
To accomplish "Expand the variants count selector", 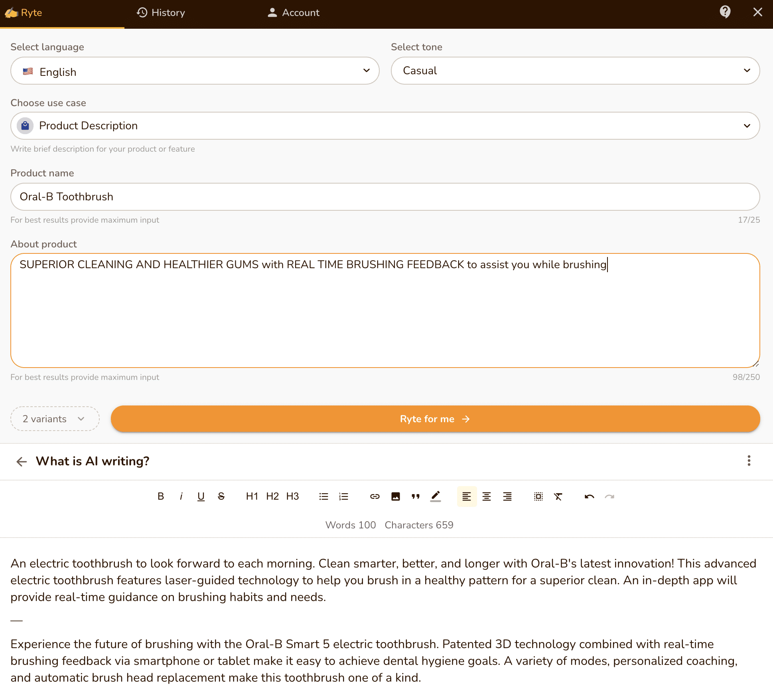I will click(55, 418).
